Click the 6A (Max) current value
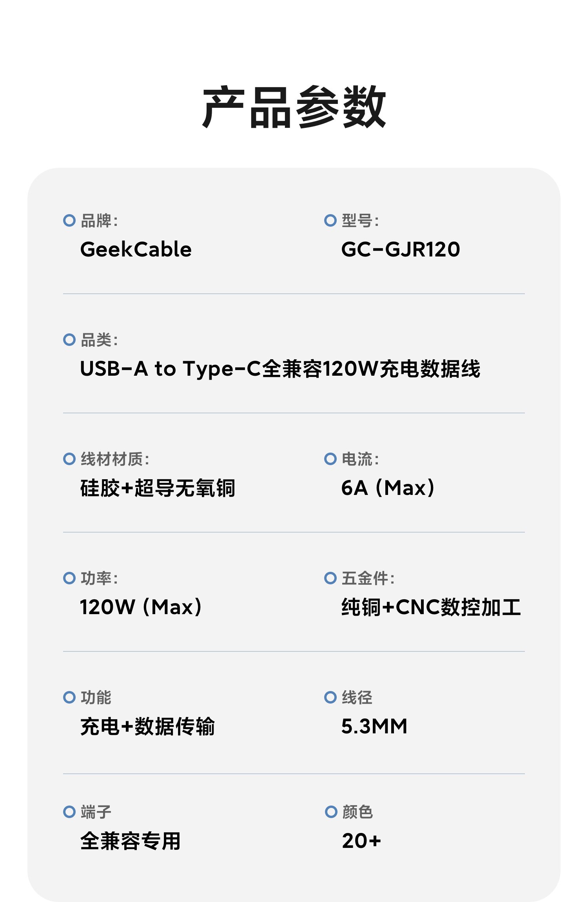This screenshot has height=902, width=588. point(388,488)
